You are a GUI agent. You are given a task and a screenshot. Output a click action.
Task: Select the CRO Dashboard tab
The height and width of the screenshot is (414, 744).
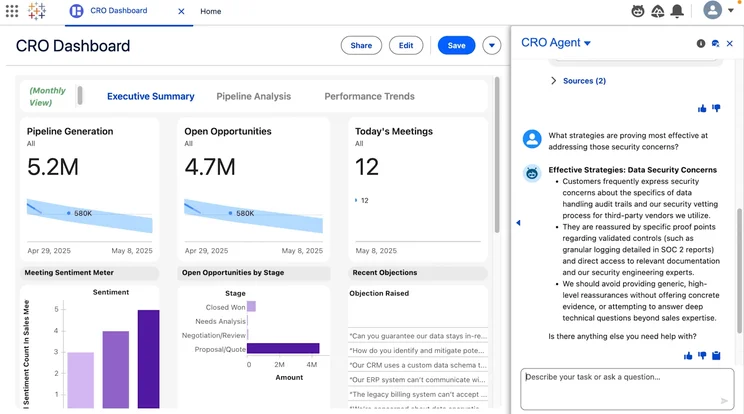click(x=119, y=10)
